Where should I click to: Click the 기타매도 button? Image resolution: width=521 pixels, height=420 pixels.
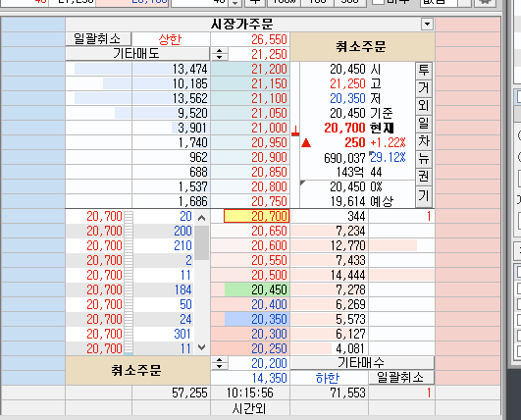(x=137, y=54)
